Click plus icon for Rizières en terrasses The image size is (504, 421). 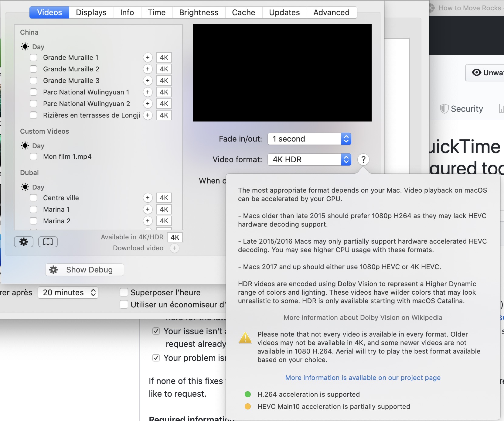(x=148, y=115)
